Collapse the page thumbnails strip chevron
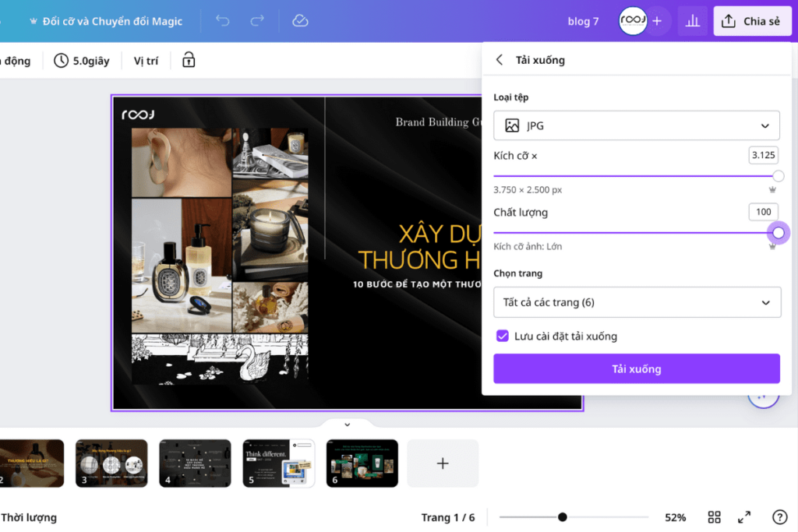Image resolution: width=798 pixels, height=532 pixels. click(x=347, y=425)
